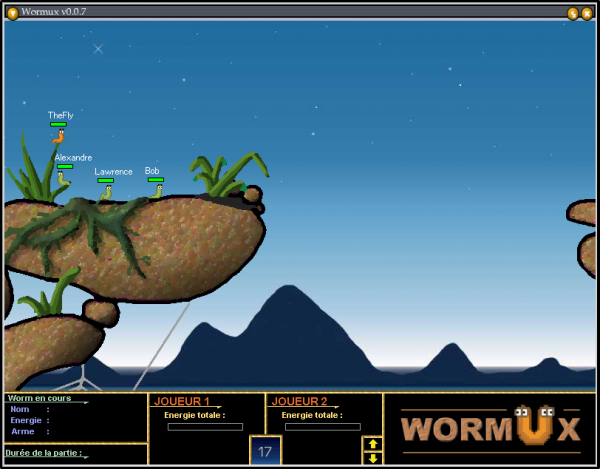Screen dimensions: 600x469
Task: Click the Joueur 2 team header
Action: click(x=300, y=401)
